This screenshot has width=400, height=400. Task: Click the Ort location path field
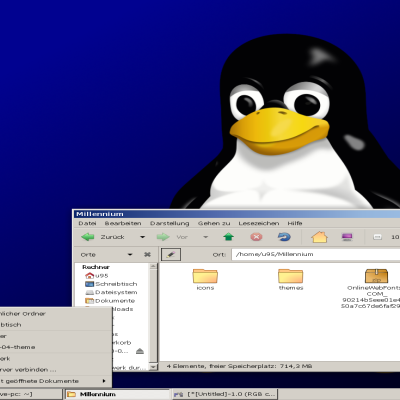tap(316, 254)
